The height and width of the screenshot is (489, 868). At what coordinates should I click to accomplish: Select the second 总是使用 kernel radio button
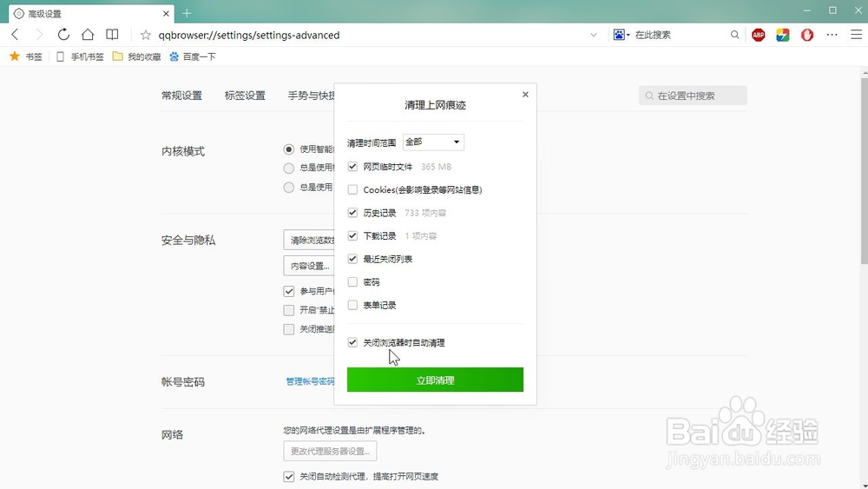tap(288, 169)
